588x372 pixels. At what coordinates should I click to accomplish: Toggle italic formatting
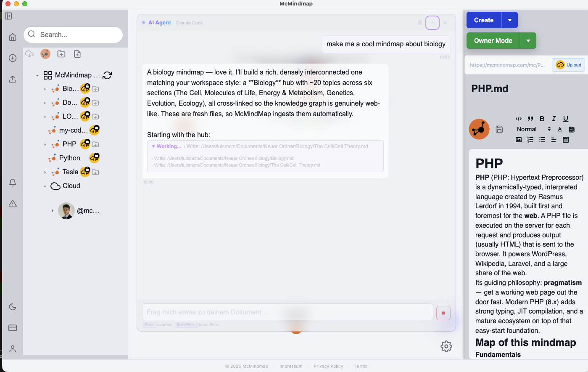[554, 119]
